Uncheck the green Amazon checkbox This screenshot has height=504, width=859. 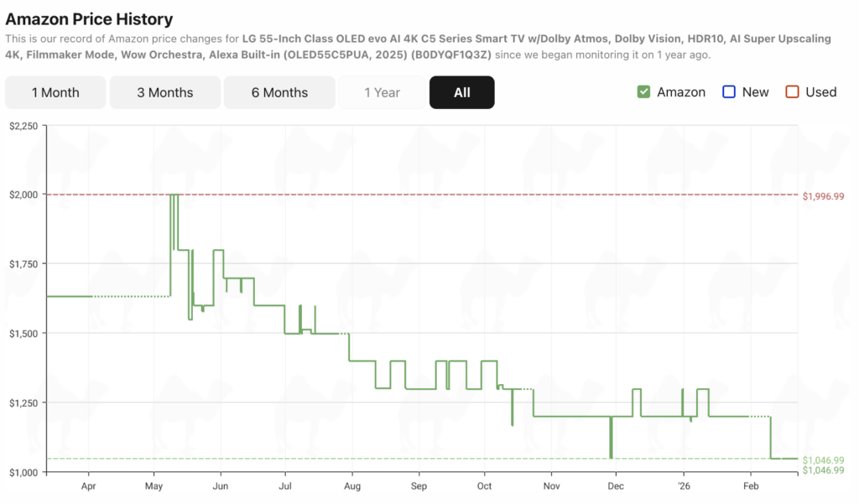coord(644,92)
